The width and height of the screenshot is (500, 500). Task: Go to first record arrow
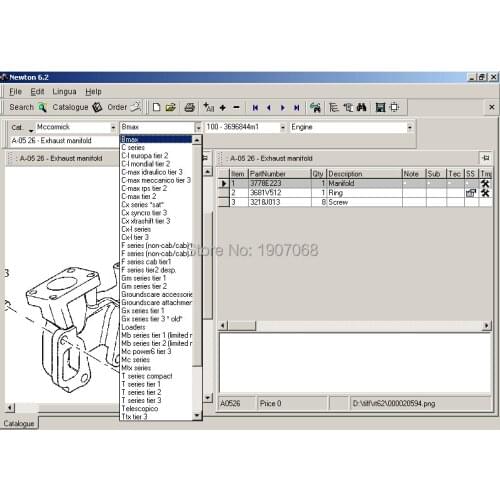255,107
